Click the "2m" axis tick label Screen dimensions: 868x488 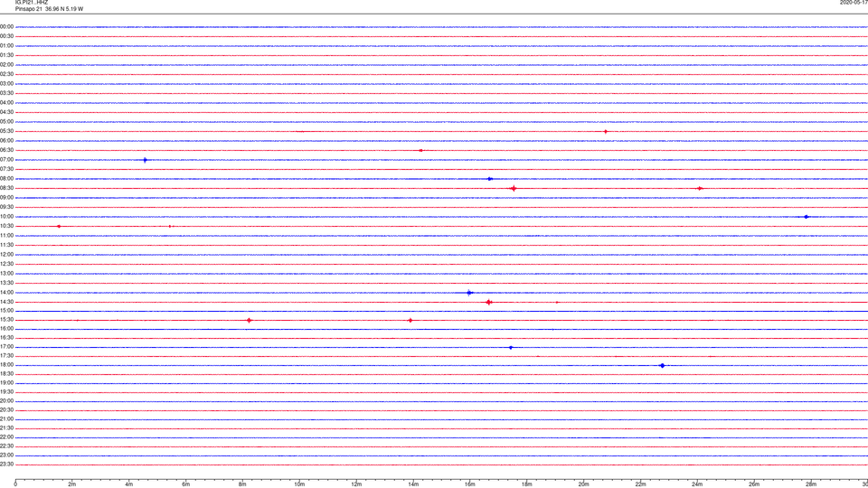point(72,484)
